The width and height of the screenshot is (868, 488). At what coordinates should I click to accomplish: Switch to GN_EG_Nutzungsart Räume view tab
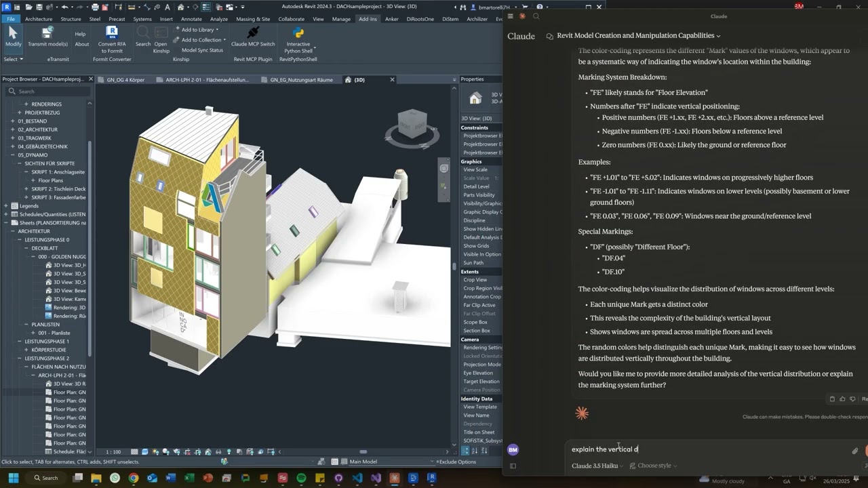(x=301, y=80)
